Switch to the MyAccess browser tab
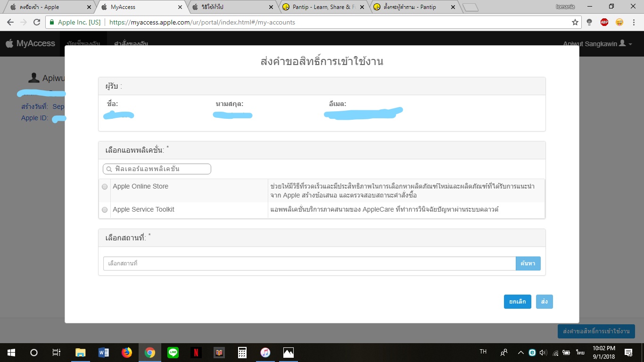 tap(141, 7)
